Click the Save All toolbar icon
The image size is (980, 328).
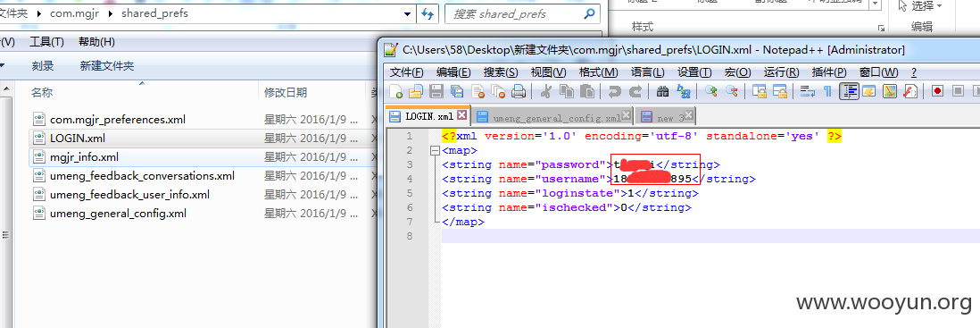(457, 92)
